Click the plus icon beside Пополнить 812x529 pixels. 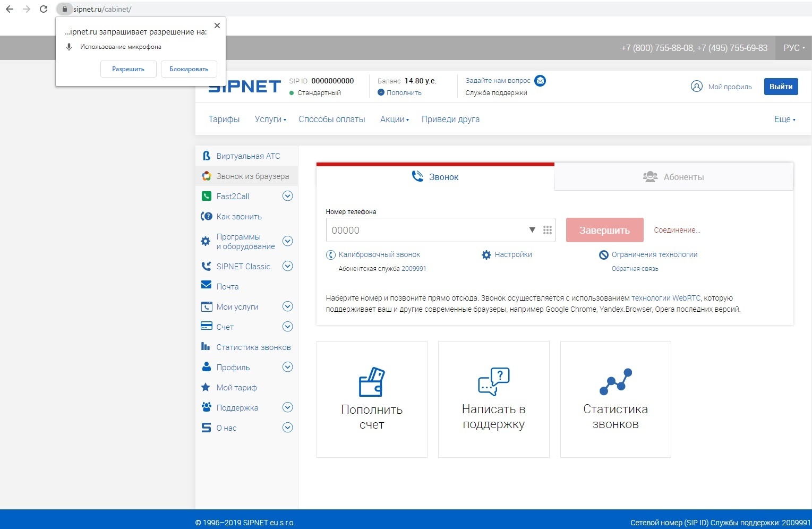click(x=381, y=92)
